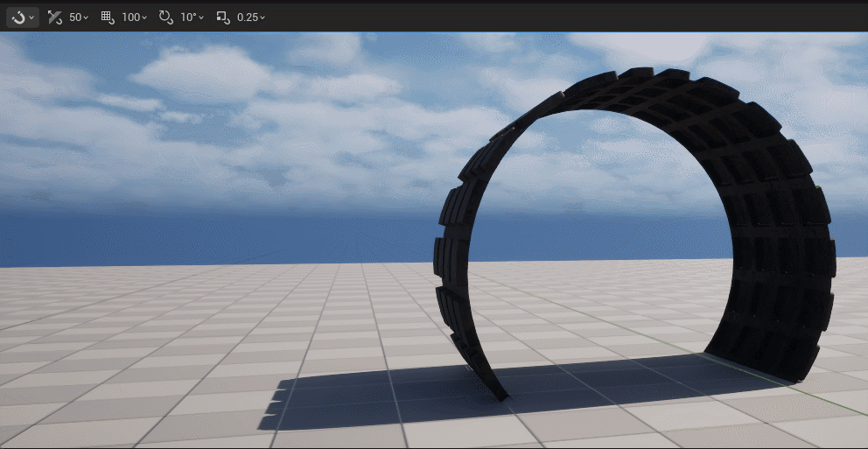Toggle grid location snapping icon
Viewport: 868px width, 449px height.
108,18
